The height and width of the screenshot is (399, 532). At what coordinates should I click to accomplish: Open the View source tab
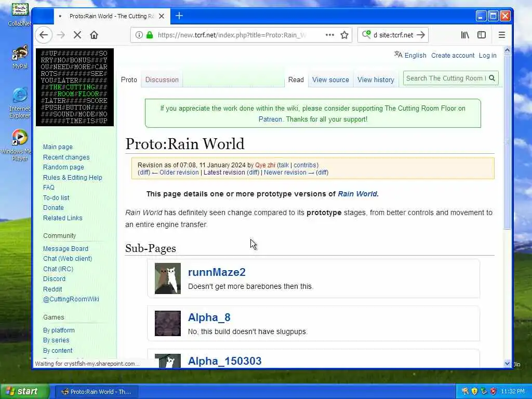point(330,79)
